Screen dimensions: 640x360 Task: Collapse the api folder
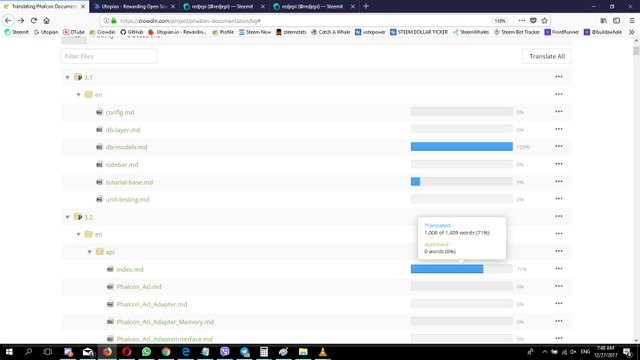click(89, 252)
